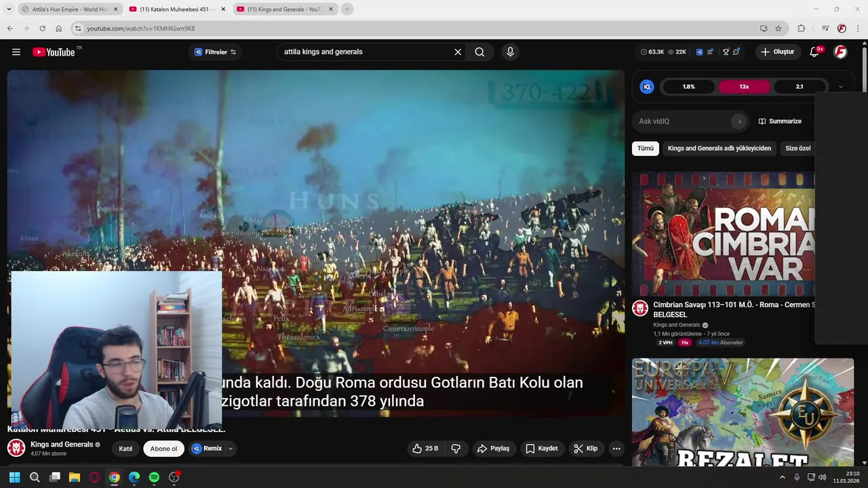
Task: Show hidden system tray icons
Action: click(x=782, y=477)
